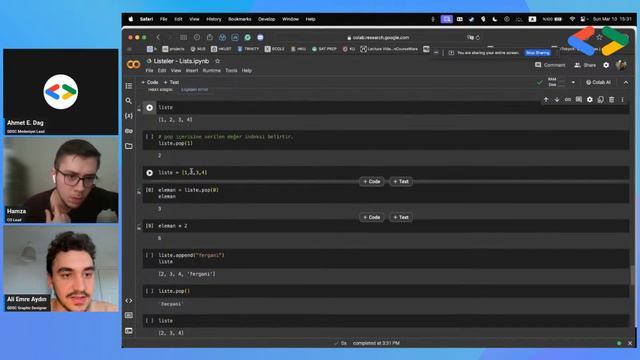Toggle output of 'eleman * 2' cell

coord(139,227)
